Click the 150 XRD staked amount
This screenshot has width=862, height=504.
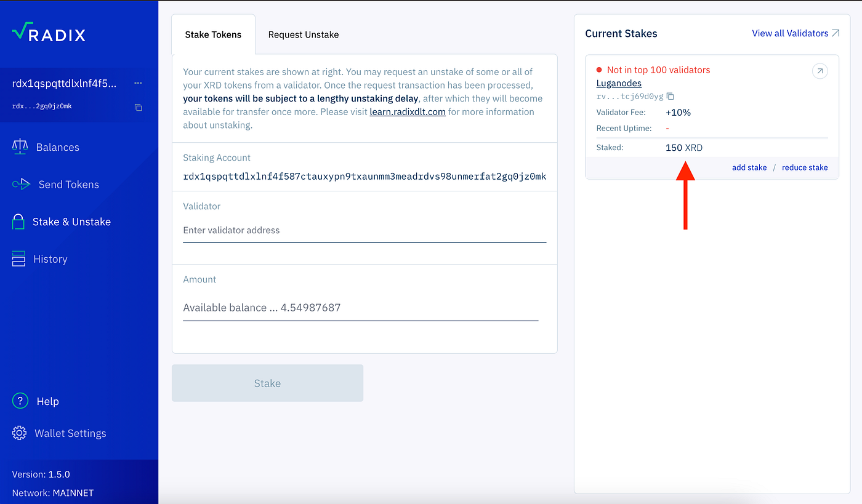click(x=684, y=148)
